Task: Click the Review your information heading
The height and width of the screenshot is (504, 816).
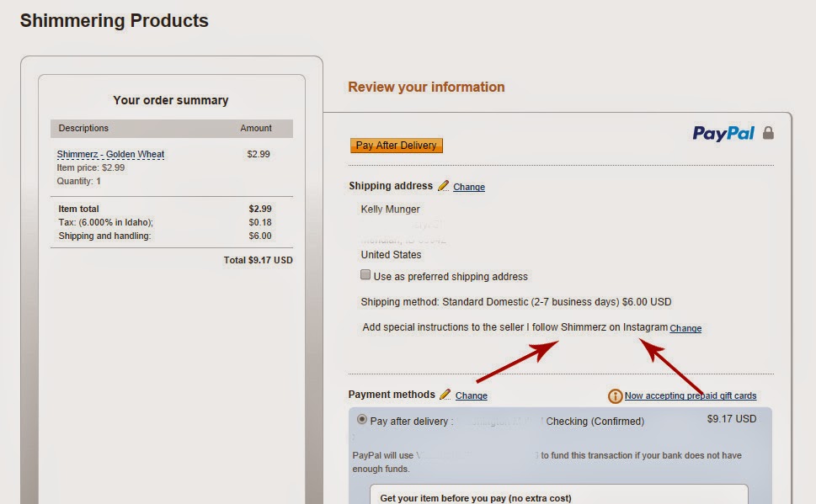Action: 426,87
